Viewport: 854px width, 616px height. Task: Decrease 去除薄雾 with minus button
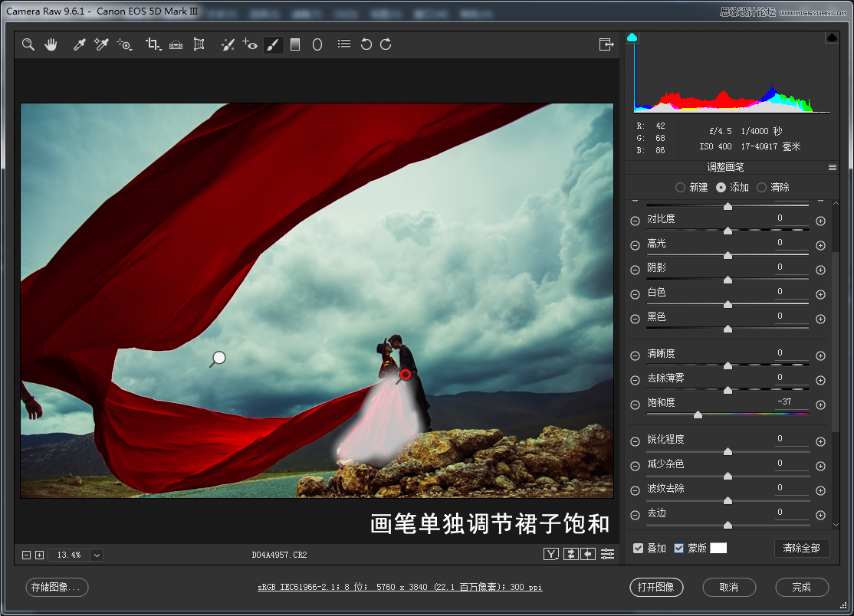click(x=635, y=380)
